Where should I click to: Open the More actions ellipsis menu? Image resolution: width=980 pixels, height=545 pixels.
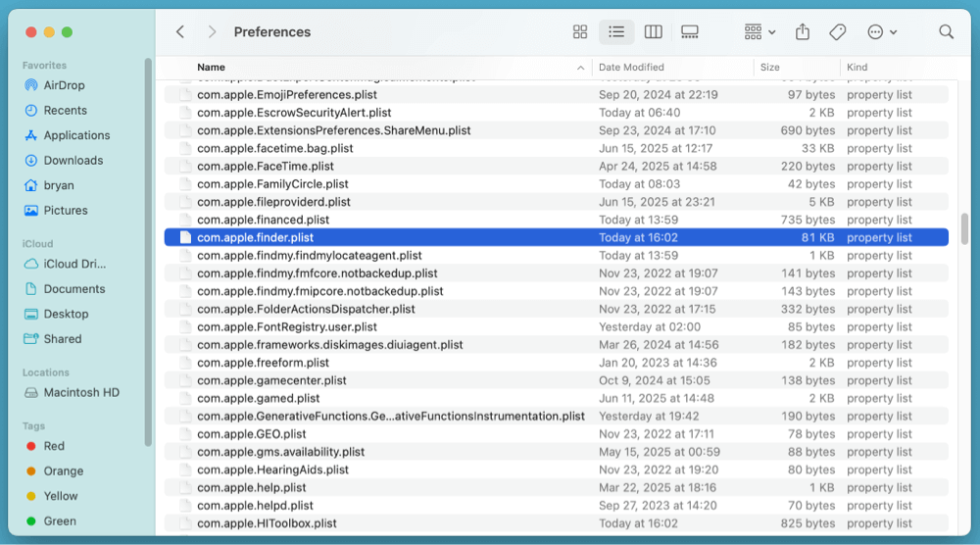coord(882,32)
